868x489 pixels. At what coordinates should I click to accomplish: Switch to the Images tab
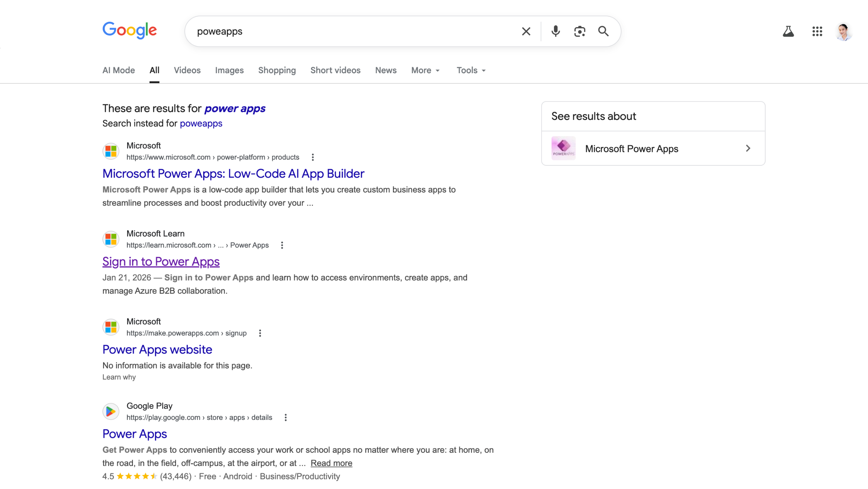pyautogui.click(x=229, y=70)
